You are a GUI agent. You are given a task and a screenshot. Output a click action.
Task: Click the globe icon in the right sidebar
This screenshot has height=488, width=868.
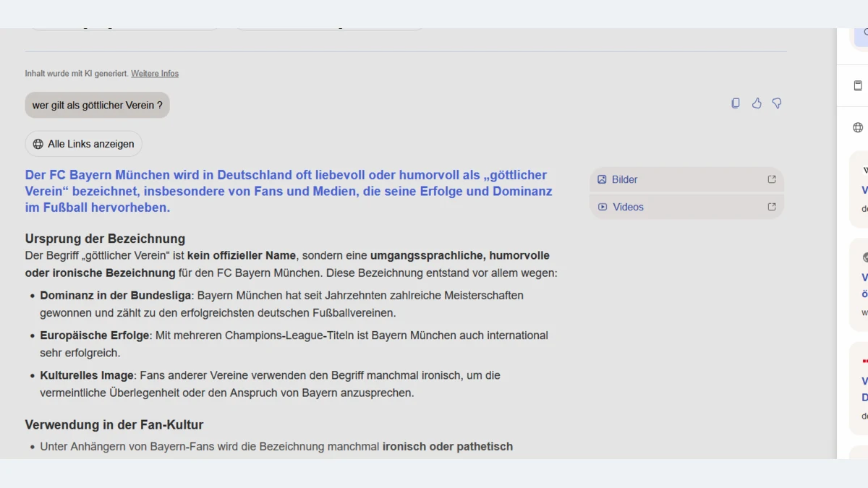(x=858, y=128)
